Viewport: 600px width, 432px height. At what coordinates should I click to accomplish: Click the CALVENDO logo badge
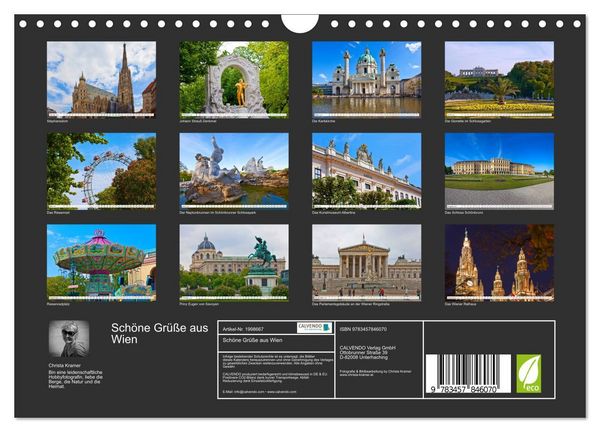tap(315, 328)
